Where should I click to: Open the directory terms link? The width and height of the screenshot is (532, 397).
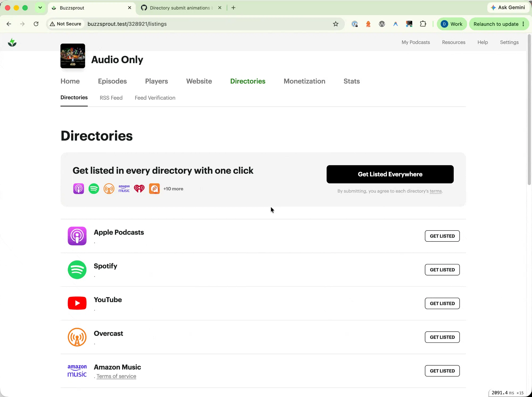pyautogui.click(x=436, y=191)
